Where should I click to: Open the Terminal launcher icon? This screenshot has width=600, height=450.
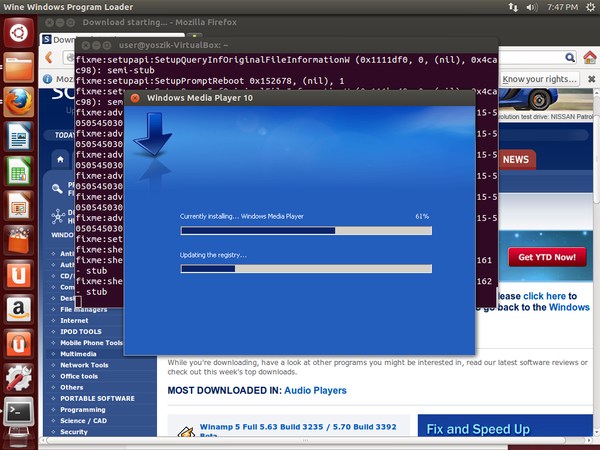click(x=18, y=412)
